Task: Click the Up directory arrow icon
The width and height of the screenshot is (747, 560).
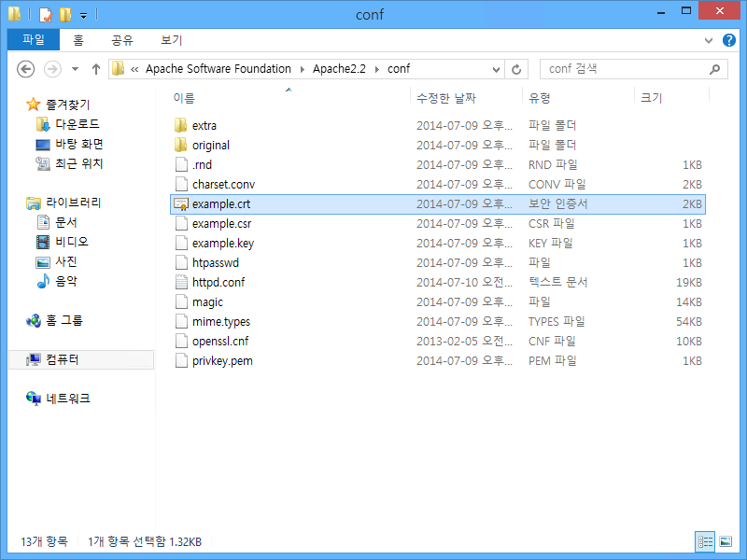Action: [96, 69]
